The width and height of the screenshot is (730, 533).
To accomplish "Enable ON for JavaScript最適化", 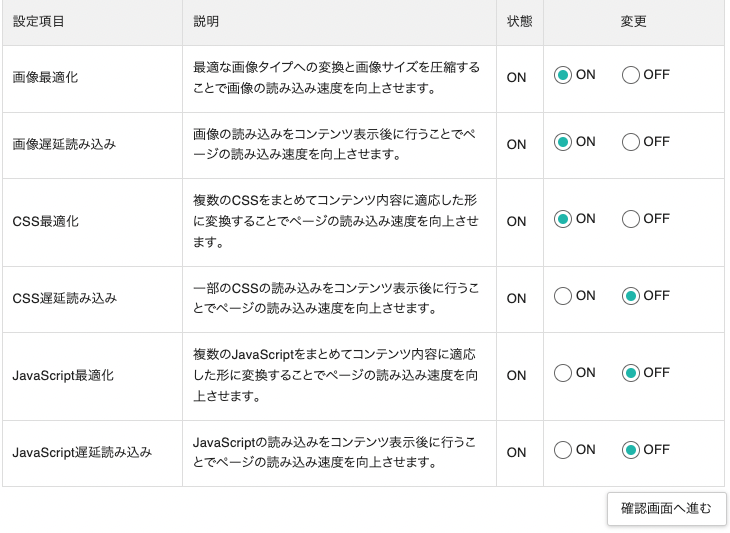I will (x=563, y=373).
